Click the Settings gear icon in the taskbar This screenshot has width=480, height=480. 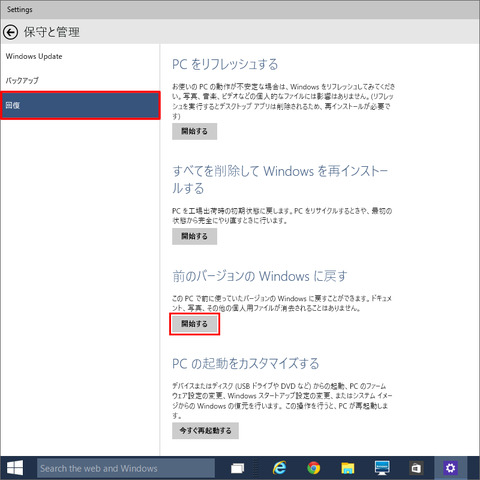(450, 468)
